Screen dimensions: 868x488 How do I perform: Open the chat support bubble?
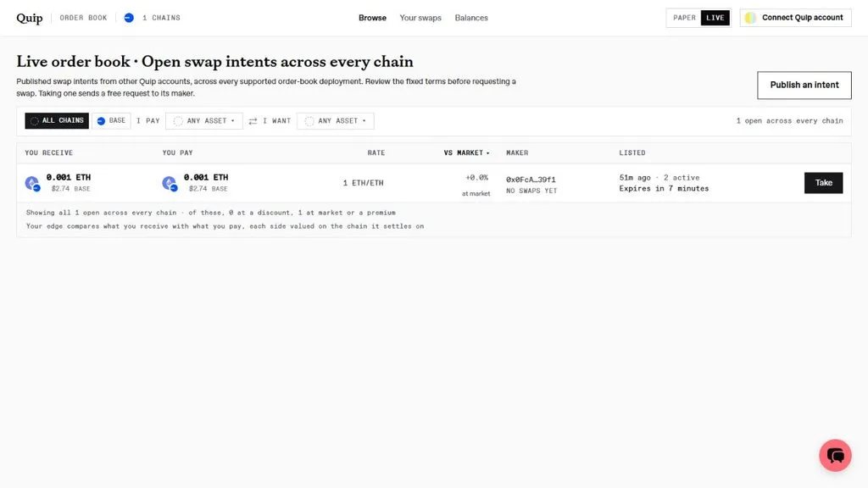pos(835,455)
